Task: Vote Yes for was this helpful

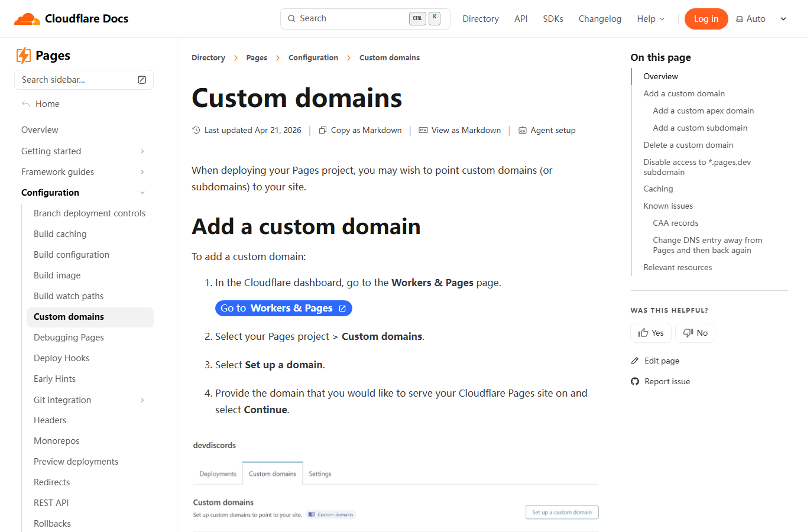Action: [x=651, y=333]
